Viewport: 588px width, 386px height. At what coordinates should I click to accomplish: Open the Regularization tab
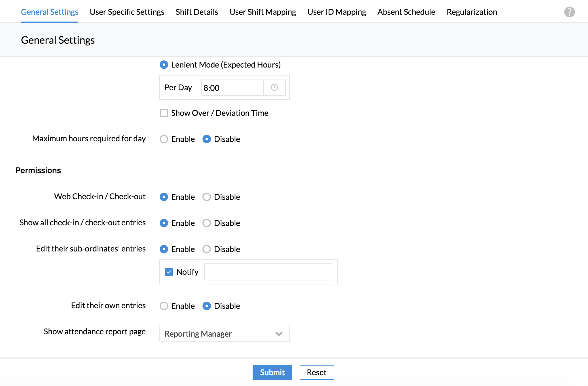472,12
